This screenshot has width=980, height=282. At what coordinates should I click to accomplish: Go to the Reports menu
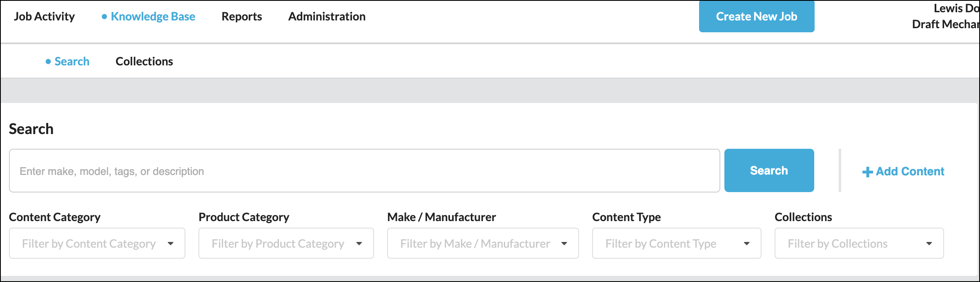[242, 16]
